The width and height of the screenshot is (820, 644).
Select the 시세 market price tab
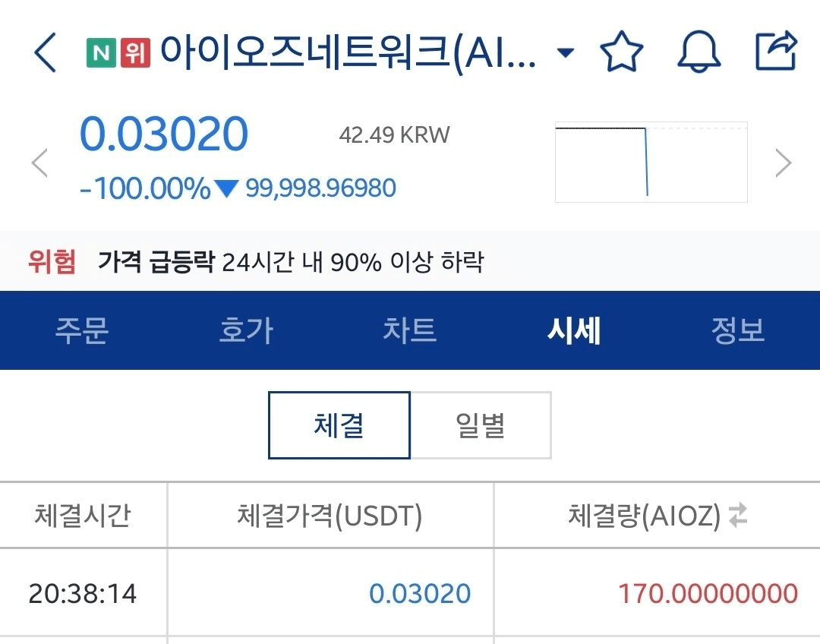coord(574,330)
